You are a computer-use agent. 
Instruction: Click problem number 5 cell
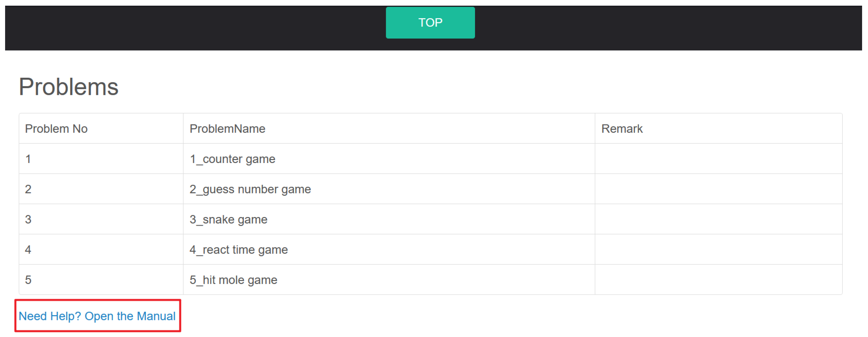point(28,280)
